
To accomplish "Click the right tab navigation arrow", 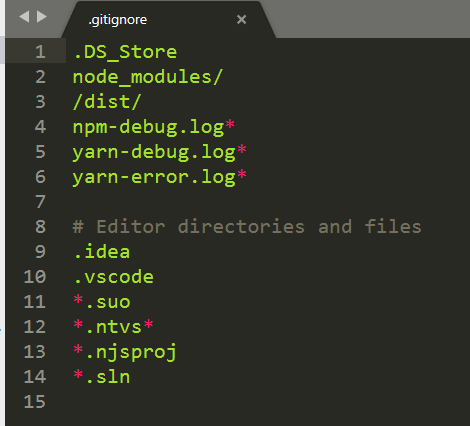I will tap(42, 17).
